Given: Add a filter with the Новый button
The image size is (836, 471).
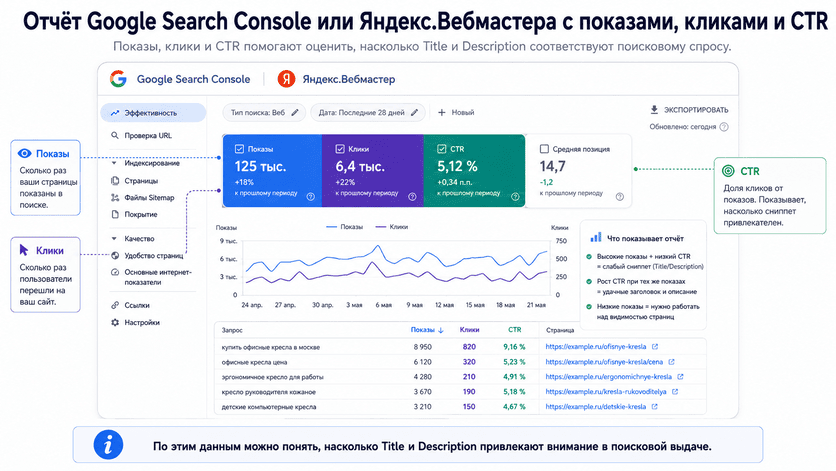Looking at the screenshot, I should [456, 113].
